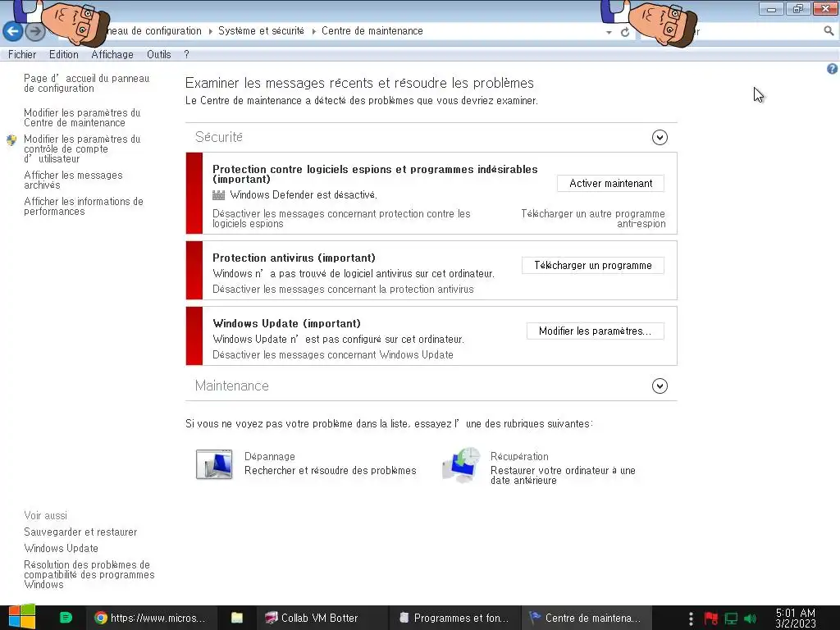This screenshot has height=630, width=840.
Task: Click the Récupération recovery icon
Action: pos(461,465)
